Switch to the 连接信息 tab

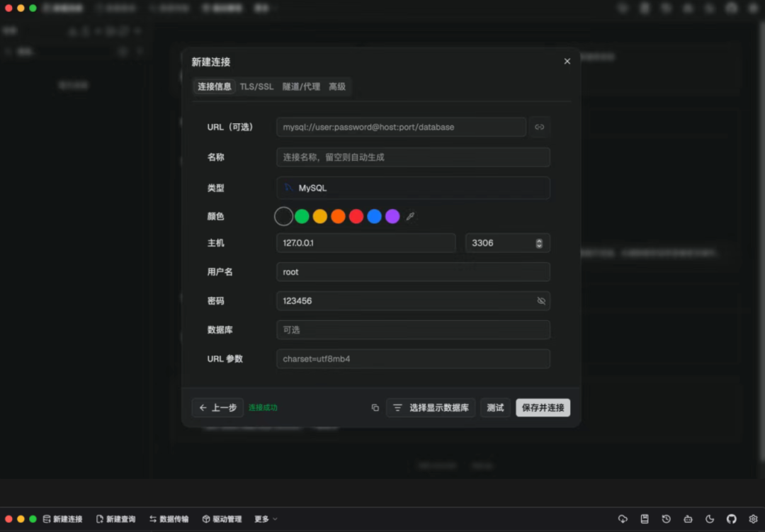[214, 87]
